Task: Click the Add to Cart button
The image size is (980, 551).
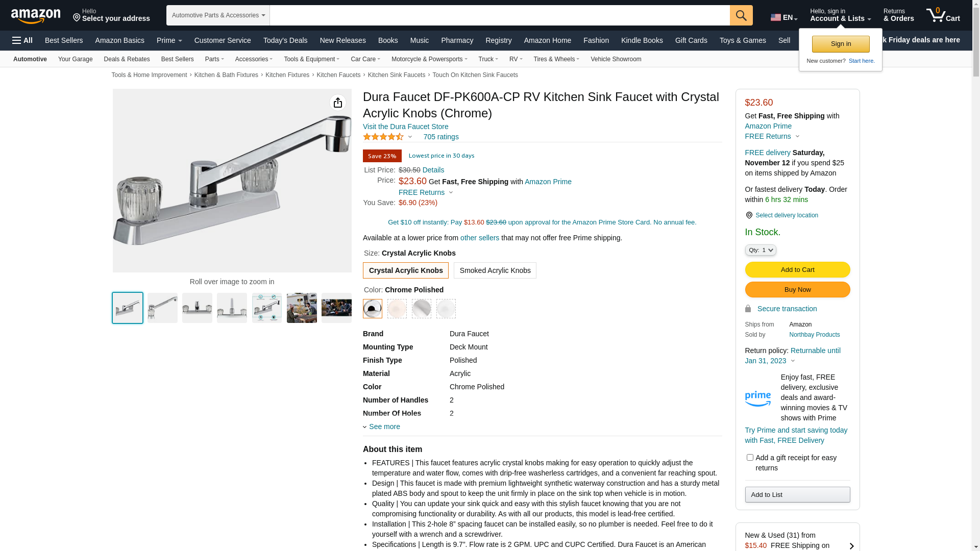Action: point(797,269)
